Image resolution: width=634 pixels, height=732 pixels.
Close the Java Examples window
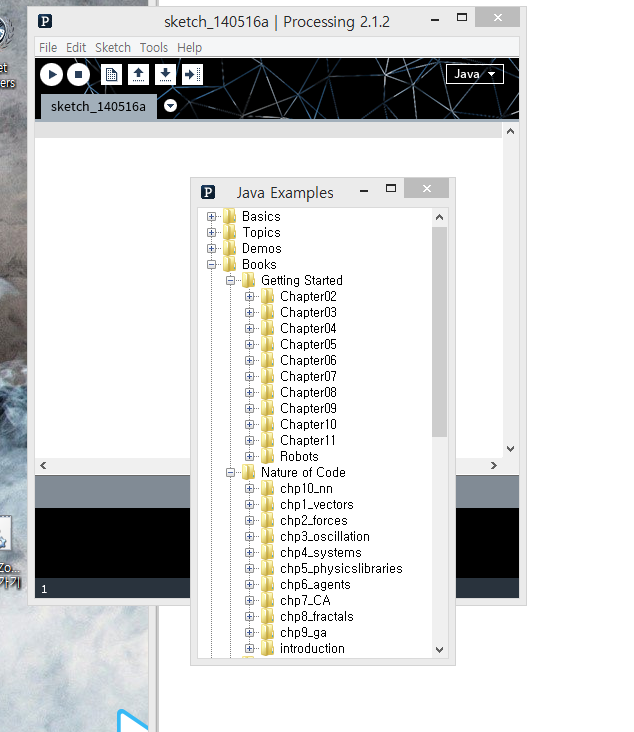427,188
